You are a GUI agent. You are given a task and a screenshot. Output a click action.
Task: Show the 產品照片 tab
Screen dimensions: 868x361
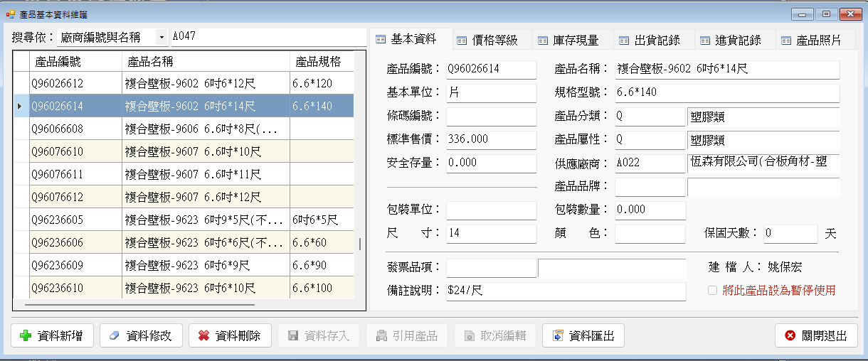[x=816, y=41]
